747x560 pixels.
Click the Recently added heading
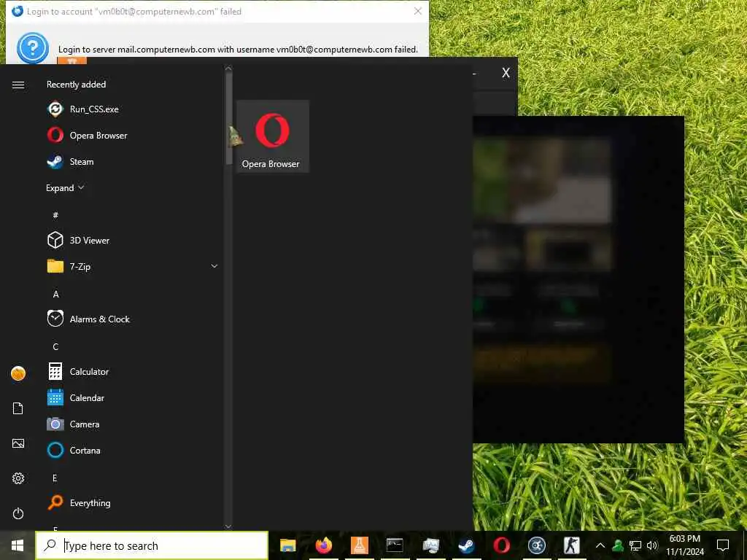click(x=76, y=85)
